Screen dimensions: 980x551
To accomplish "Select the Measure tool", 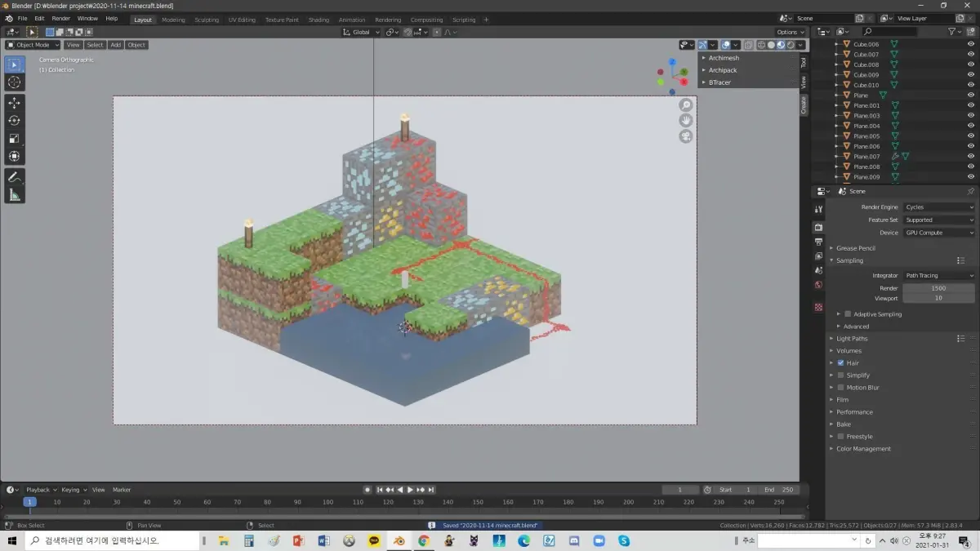I will tap(14, 195).
